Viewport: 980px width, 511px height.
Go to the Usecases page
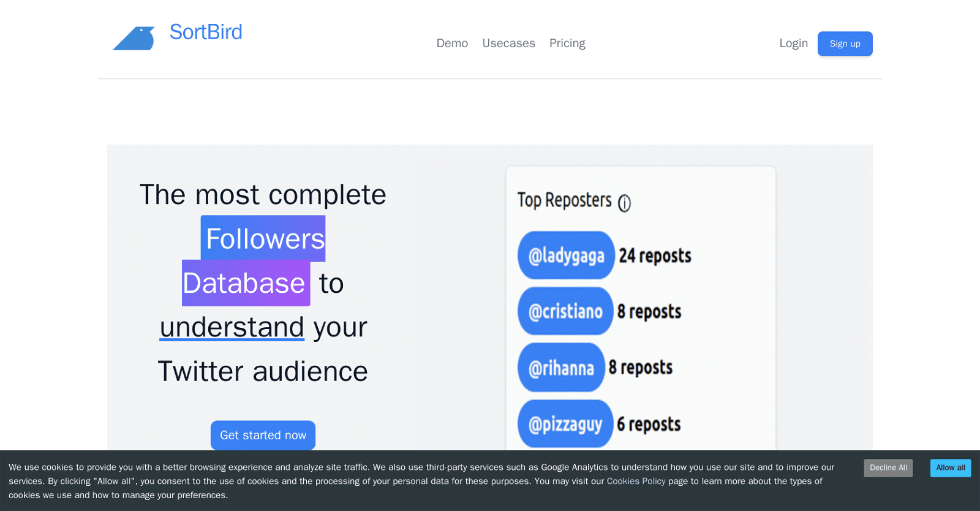(x=508, y=44)
